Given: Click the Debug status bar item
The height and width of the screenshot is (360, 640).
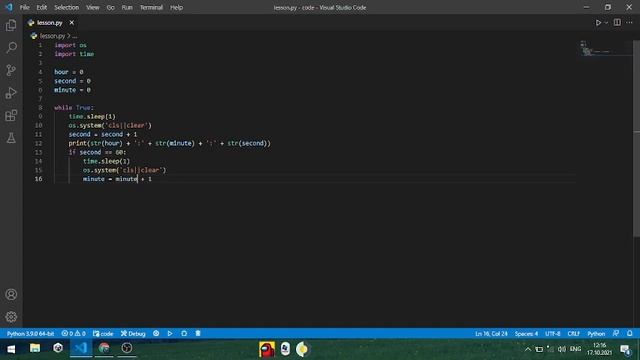Looking at the screenshot, I should click(x=133, y=333).
